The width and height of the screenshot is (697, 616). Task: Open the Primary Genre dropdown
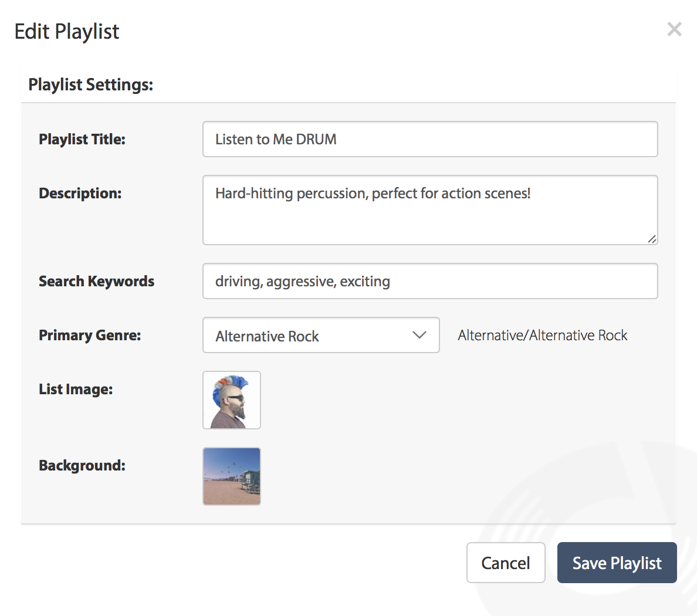(321, 335)
